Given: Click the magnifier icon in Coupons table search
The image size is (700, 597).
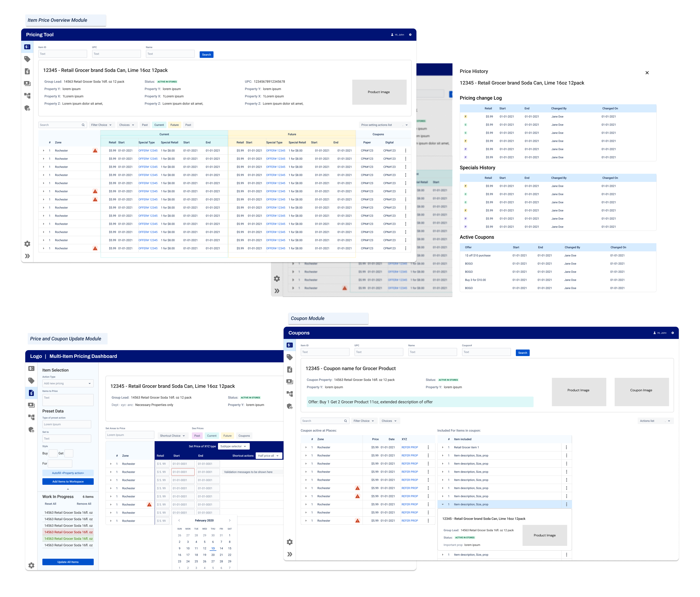Looking at the screenshot, I should 345,421.
